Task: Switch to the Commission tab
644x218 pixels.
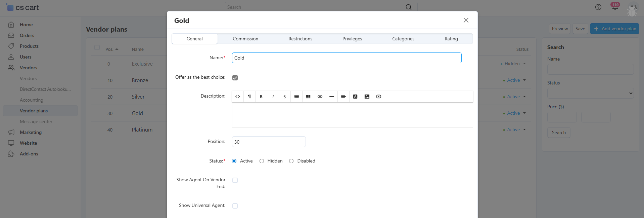Action: click(245, 39)
